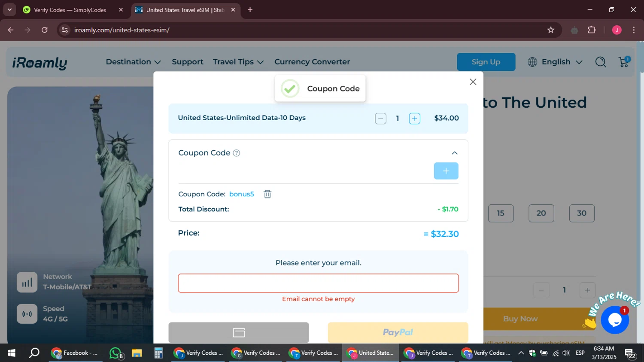Pay with PayPal button
The width and height of the screenshot is (644, 362).
(398, 332)
